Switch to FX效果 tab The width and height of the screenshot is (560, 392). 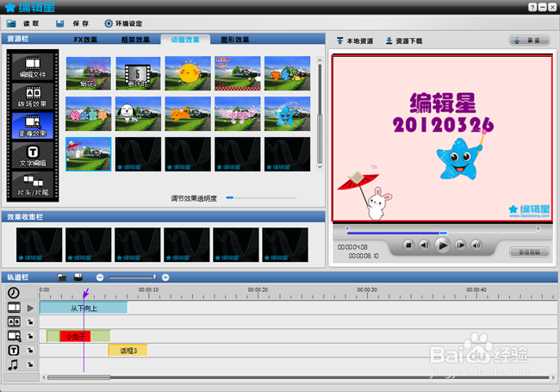[85, 40]
